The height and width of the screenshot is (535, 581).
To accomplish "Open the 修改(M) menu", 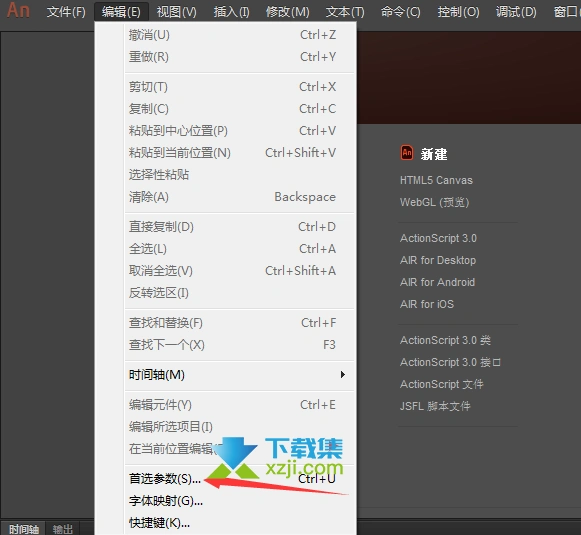I will point(288,12).
